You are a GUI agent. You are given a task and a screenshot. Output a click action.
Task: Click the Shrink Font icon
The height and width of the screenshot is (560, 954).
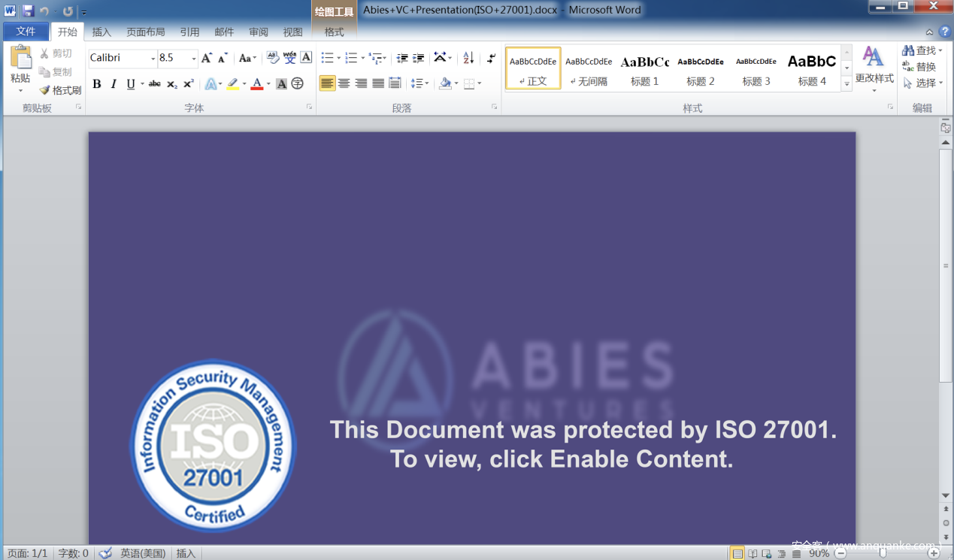click(223, 58)
